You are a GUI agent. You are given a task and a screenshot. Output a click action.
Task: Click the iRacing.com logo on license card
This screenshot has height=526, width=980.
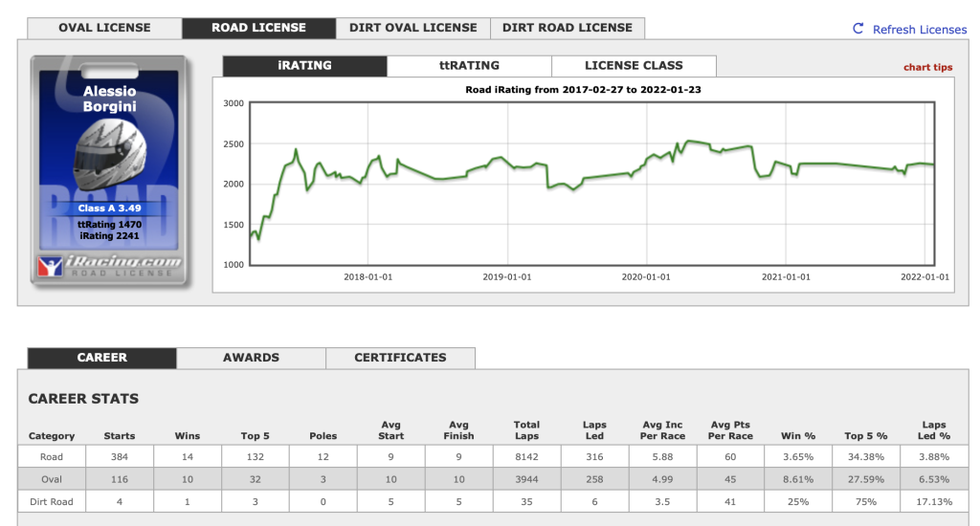pyautogui.click(x=109, y=266)
